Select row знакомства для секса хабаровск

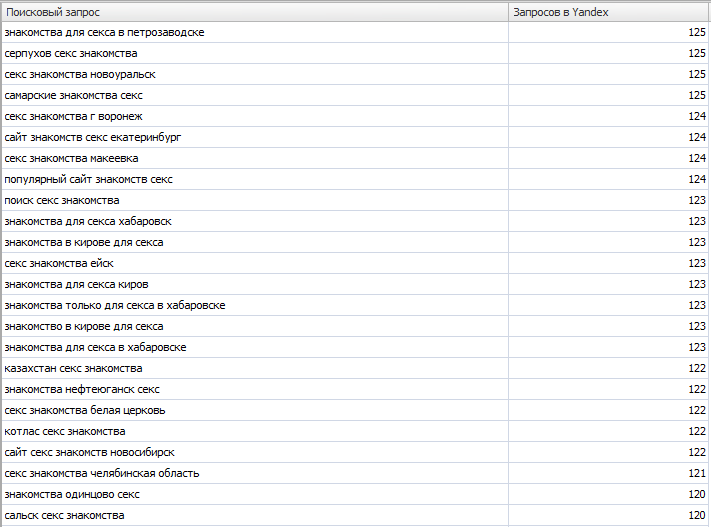(355, 221)
